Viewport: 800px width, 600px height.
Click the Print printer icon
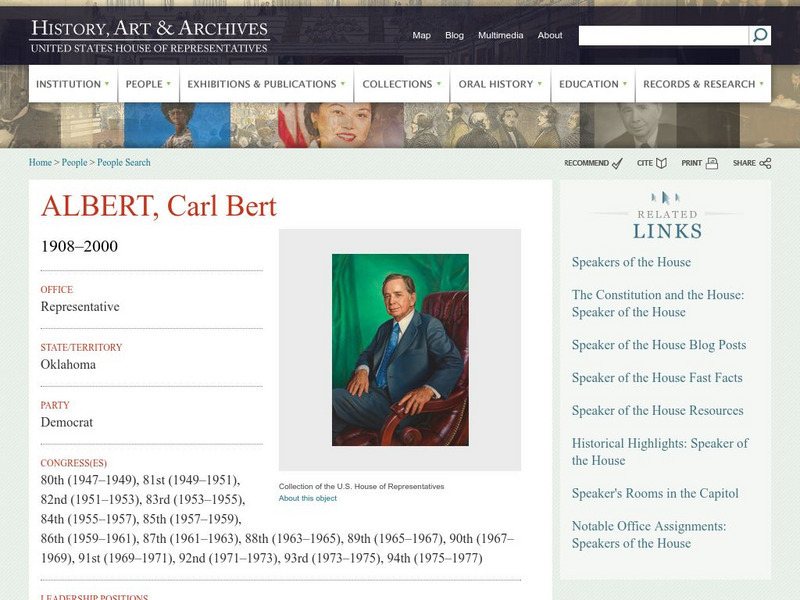[x=712, y=163]
